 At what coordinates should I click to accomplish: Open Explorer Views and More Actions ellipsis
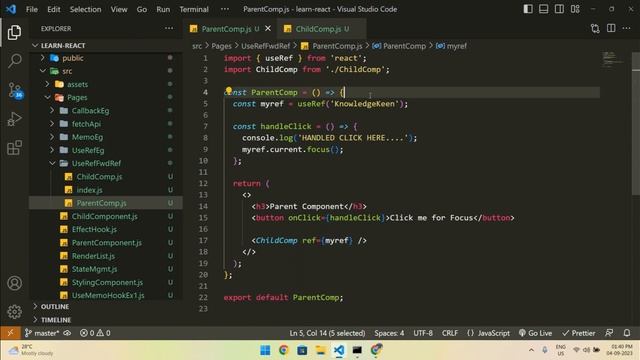[x=169, y=28]
